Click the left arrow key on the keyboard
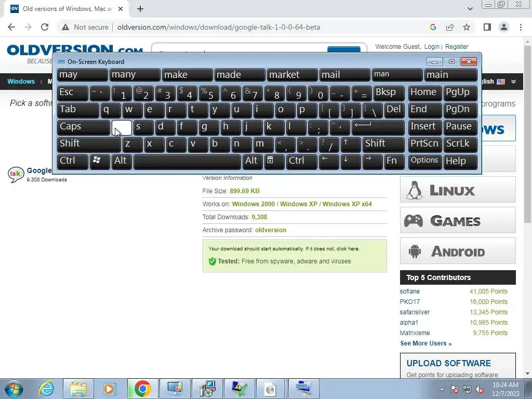 pos(329,161)
